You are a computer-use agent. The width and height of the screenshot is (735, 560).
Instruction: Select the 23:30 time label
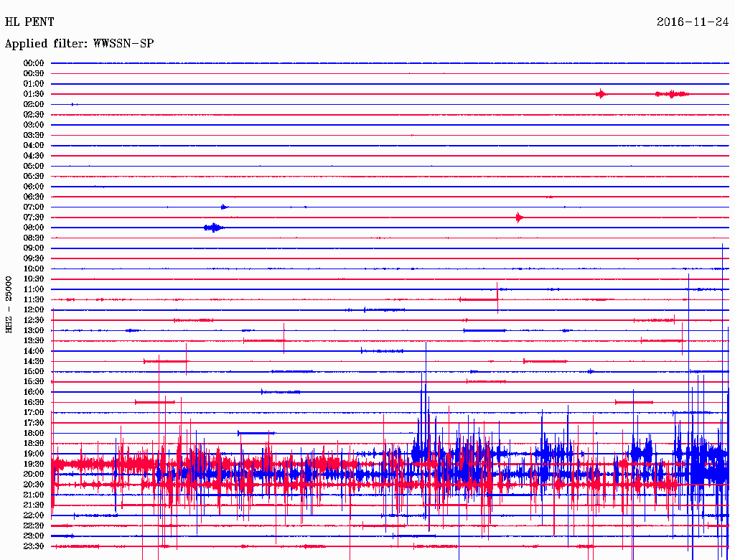[34, 546]
